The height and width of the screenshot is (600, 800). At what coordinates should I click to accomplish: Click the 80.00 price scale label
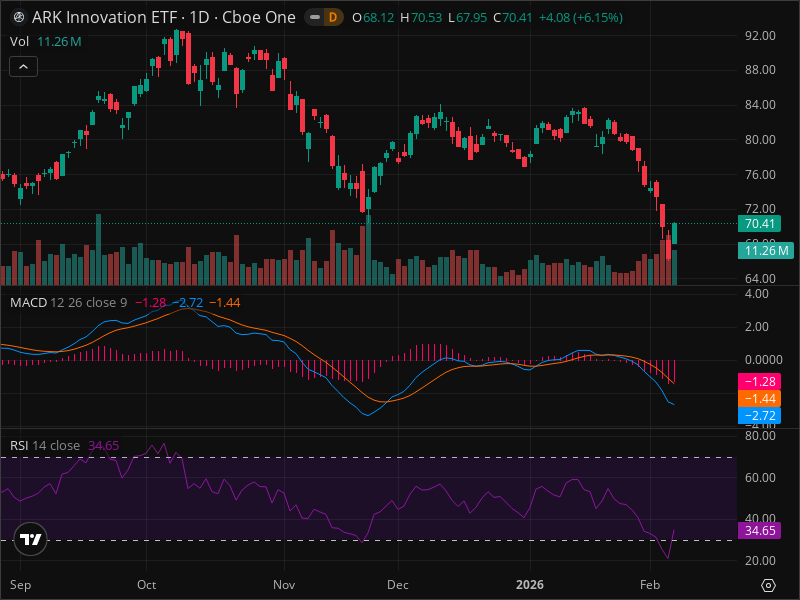[760, 139]
